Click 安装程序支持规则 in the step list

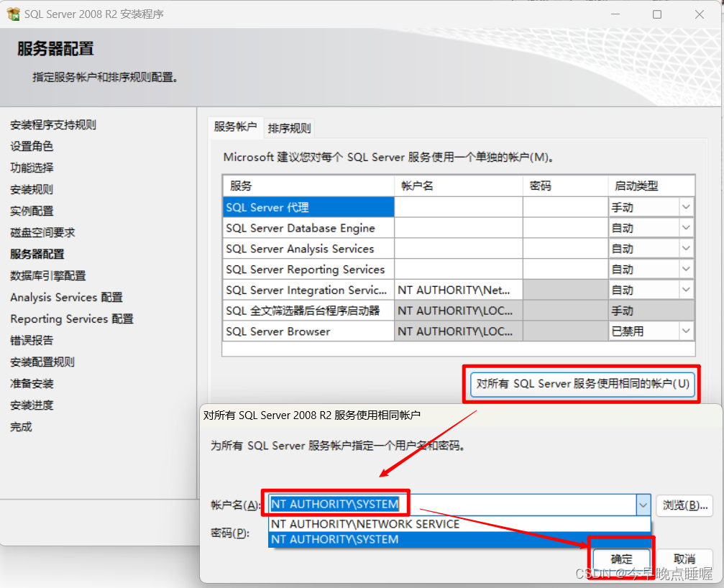53,124
